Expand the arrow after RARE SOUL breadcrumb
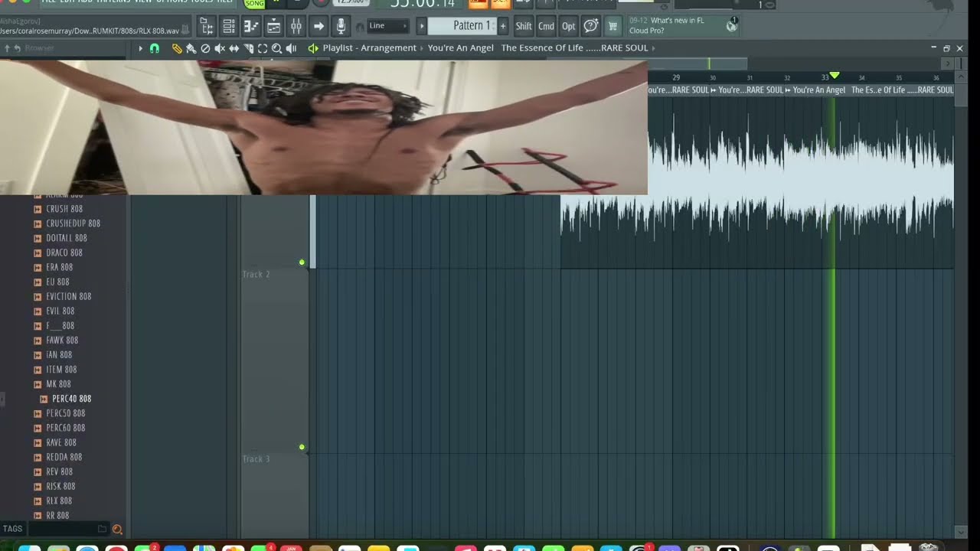Screen dimensions: 980x551 click(653, 48)
